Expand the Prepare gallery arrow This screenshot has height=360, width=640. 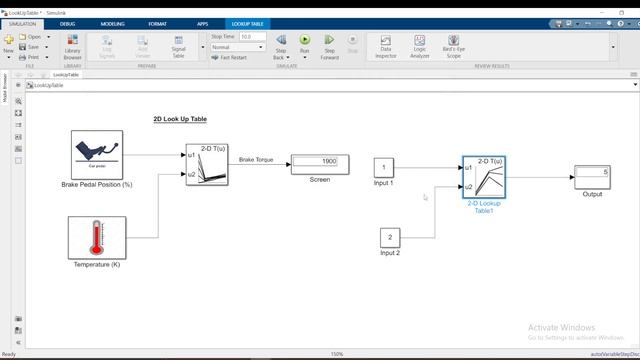(x=203, y=47)
